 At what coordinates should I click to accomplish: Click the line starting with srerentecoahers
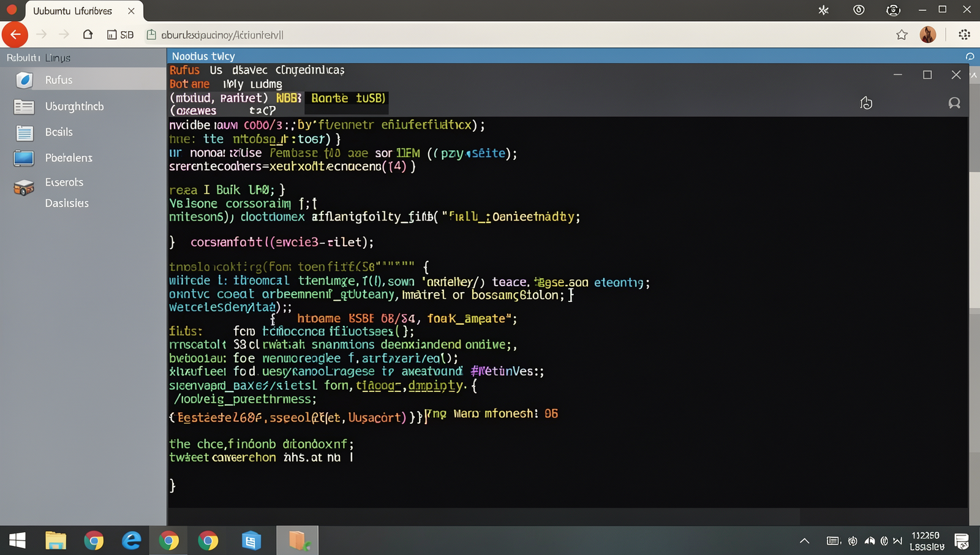click(x=292, y=167)
